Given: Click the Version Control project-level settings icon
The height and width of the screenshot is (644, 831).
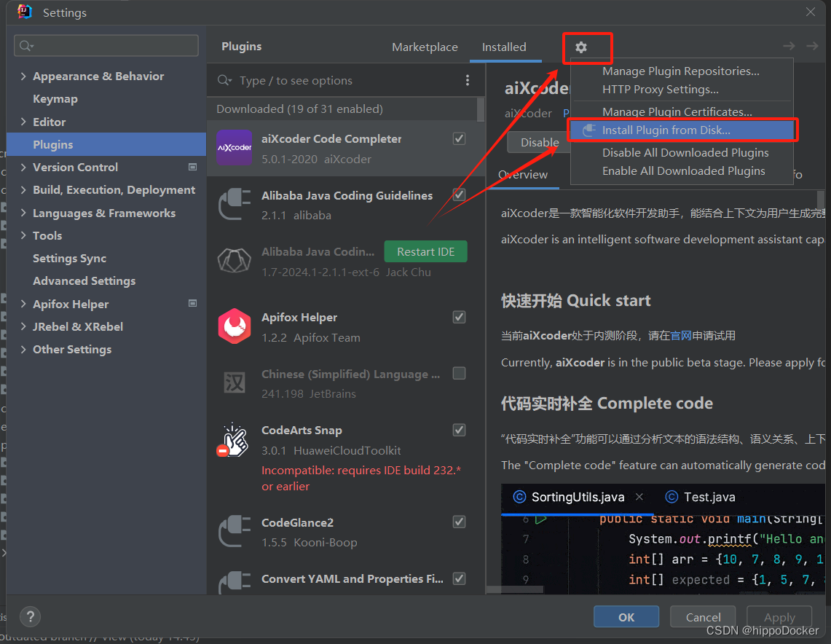Looking at the screenshot, I should click(x=192, y=167).
